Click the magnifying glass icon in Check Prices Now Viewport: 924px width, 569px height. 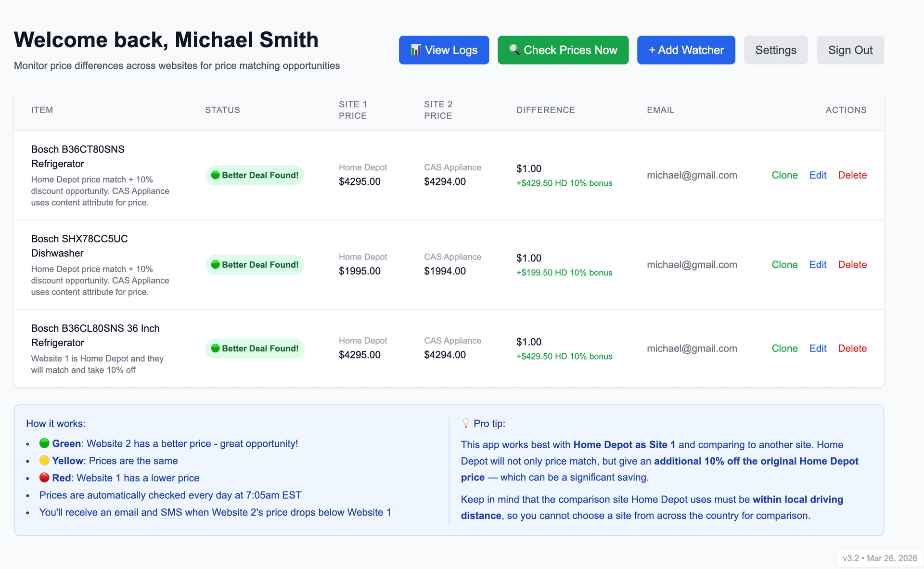[514, 50]
